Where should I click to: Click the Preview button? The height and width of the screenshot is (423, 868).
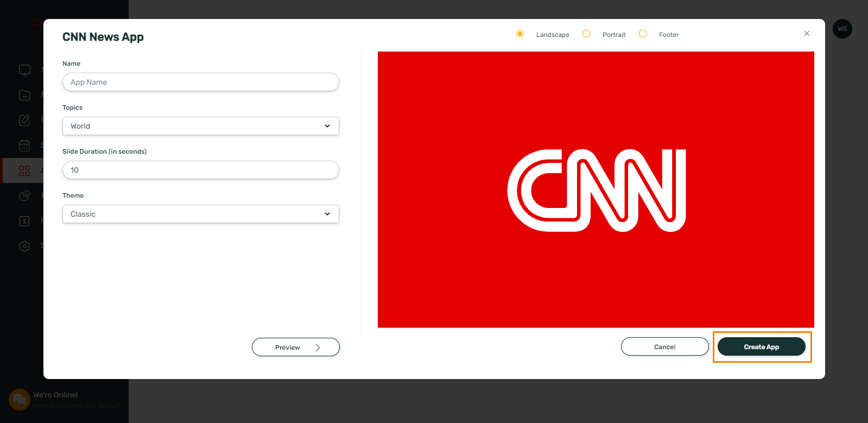tap(296, 347)
